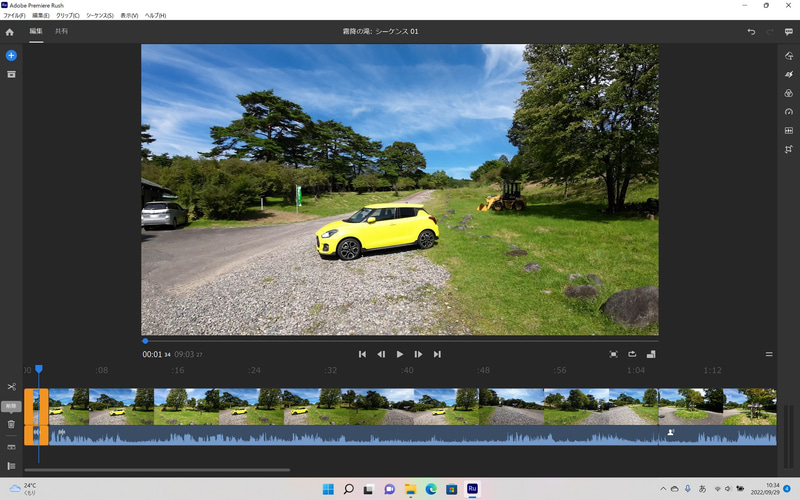Switch to the 編集 tab
The height and width of the screenshot is (500, 800).
coord(36,31)
